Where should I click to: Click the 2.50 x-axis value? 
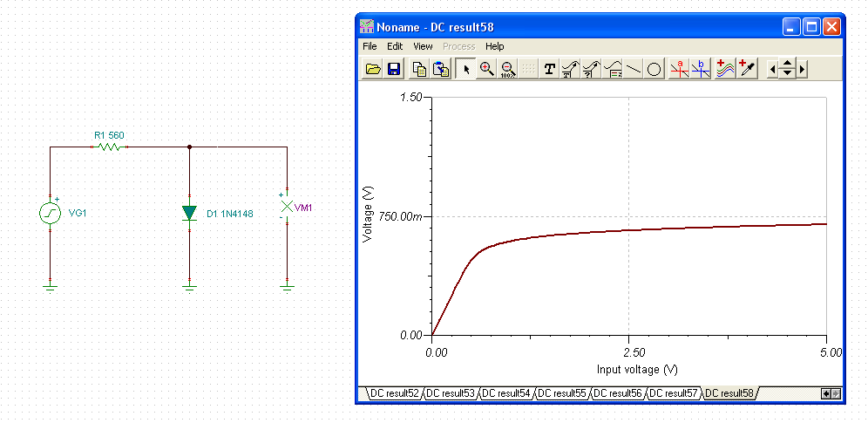(634, 352)
